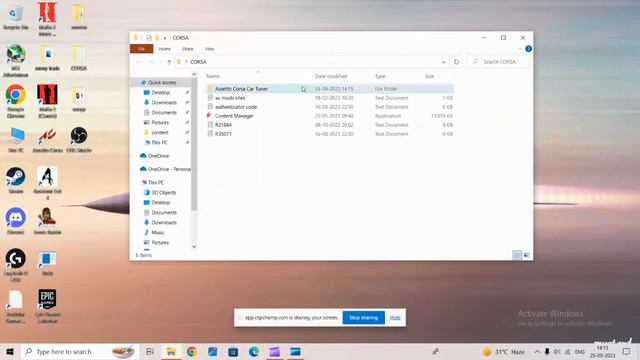This screenshot has height=360, width=640.
Task: Sort files by Date modified column
Action: click(x=331, y=76)
